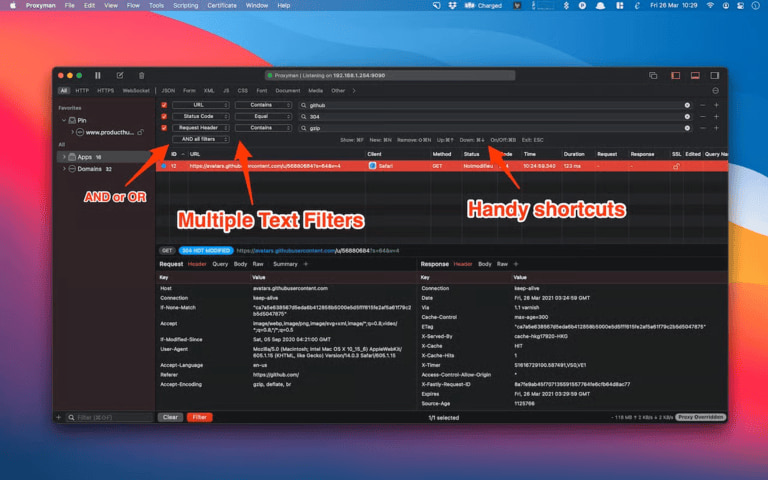
Task: Open the compose request pencil icon
Action: pos(120,75)
